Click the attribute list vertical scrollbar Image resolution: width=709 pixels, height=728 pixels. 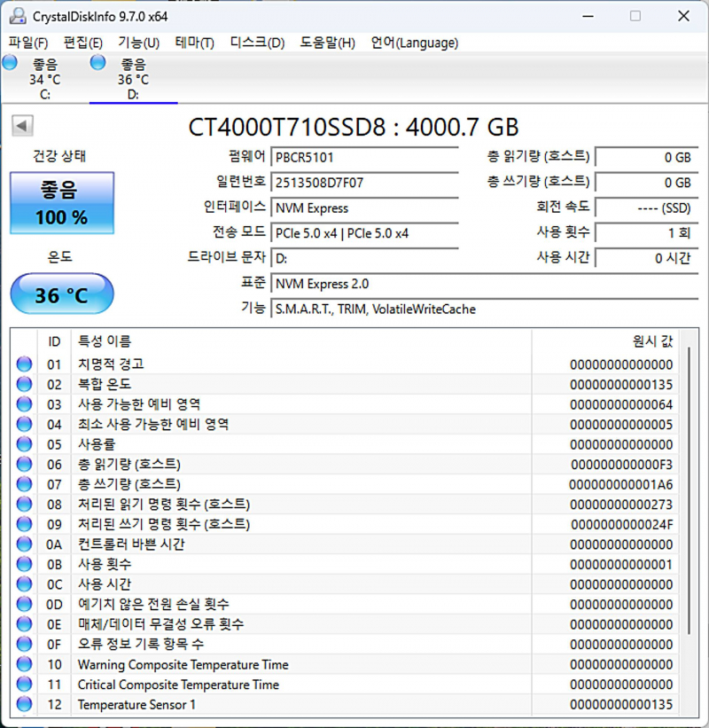[689, 489]
